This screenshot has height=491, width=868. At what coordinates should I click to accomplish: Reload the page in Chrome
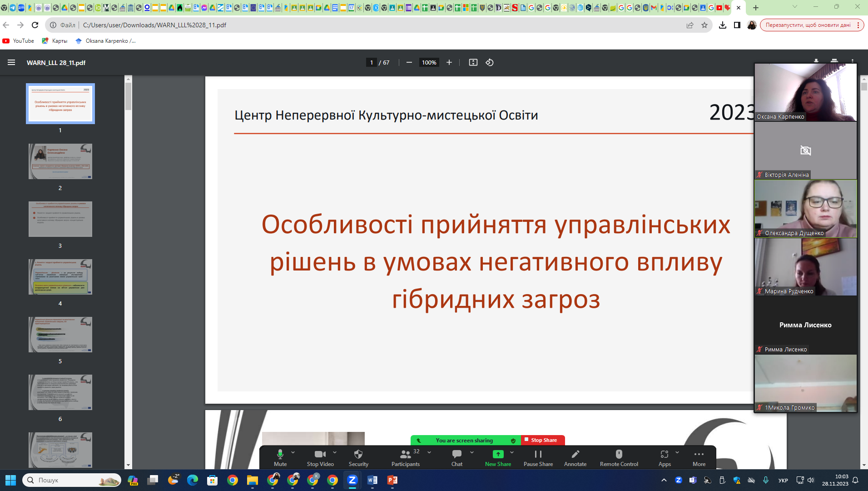pyautogui.click(x=35, y=25)
